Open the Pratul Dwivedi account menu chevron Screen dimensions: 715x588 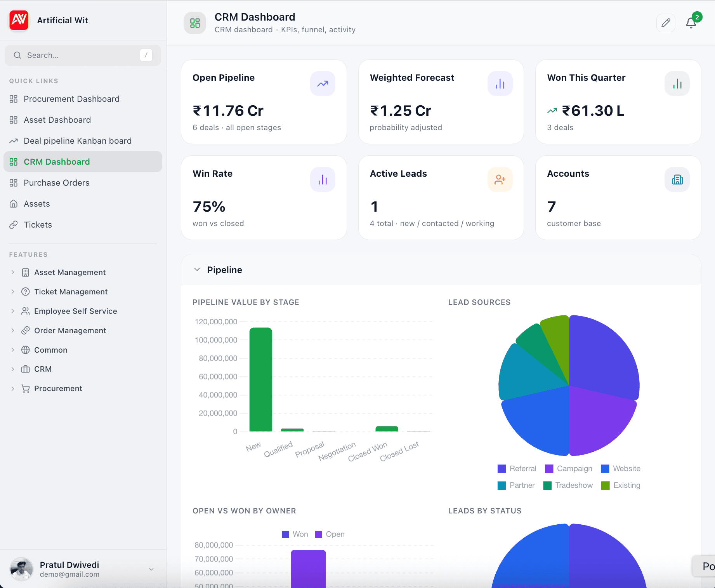tap(151, 569)
